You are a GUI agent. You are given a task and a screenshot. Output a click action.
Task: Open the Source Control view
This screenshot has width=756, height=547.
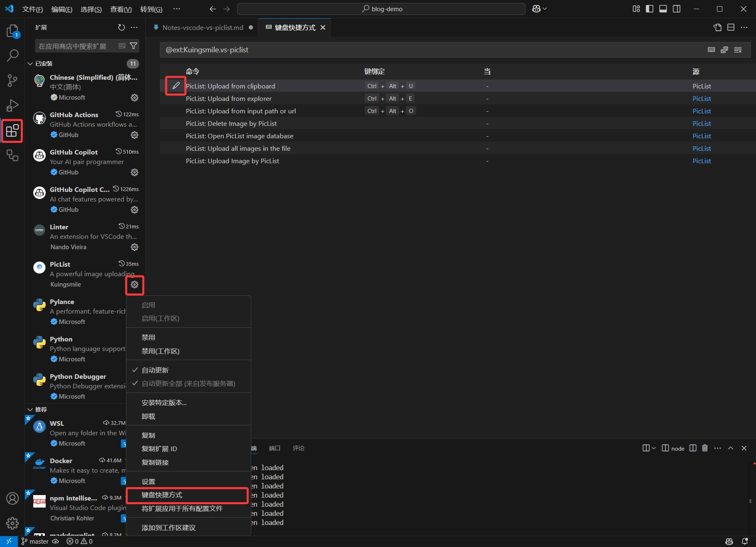click(12, 81)
